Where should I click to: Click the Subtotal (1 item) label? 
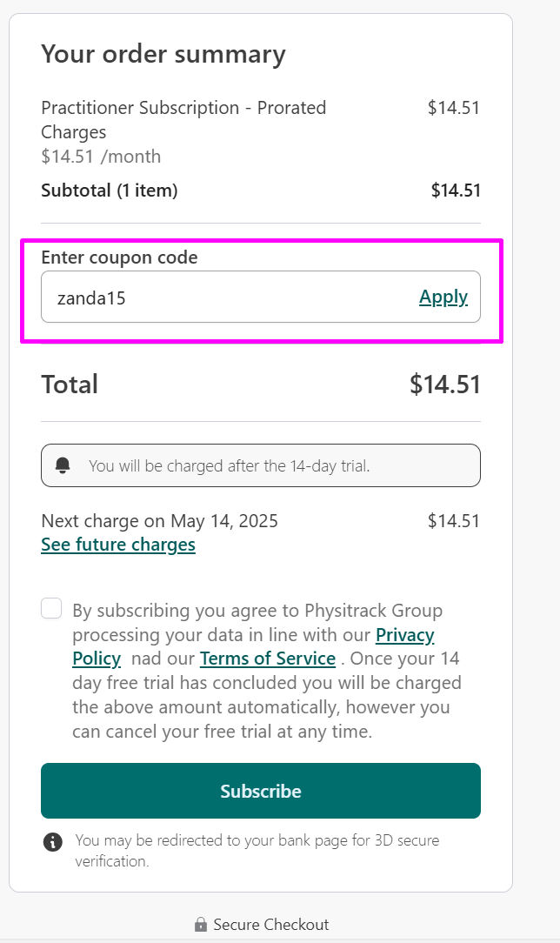110,191
